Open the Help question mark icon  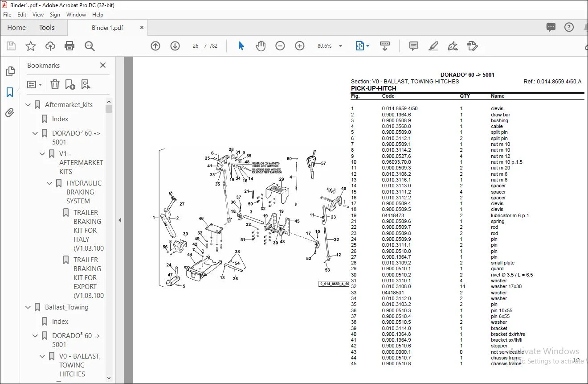(569, 27)
